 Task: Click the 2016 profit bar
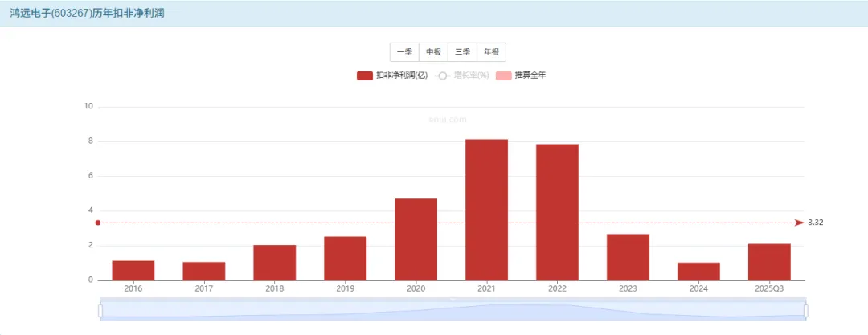coord(133,271)
